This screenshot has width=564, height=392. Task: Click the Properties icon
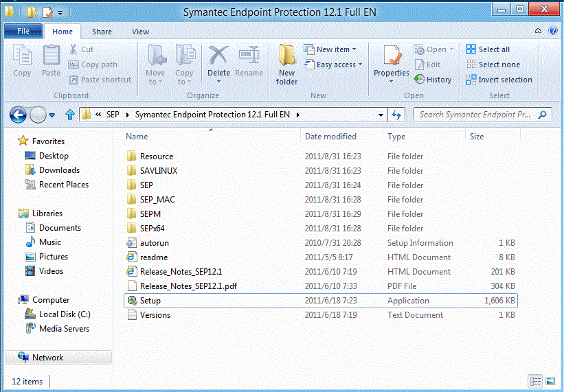(392, 56)
